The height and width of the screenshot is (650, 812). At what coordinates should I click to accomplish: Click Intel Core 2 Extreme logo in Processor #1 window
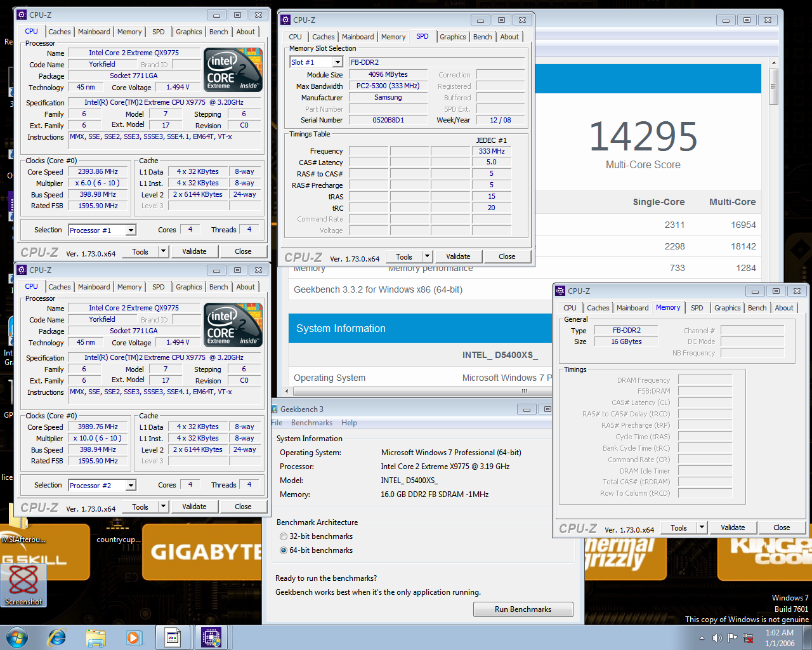pyautogui.click(x=233, y=70)
